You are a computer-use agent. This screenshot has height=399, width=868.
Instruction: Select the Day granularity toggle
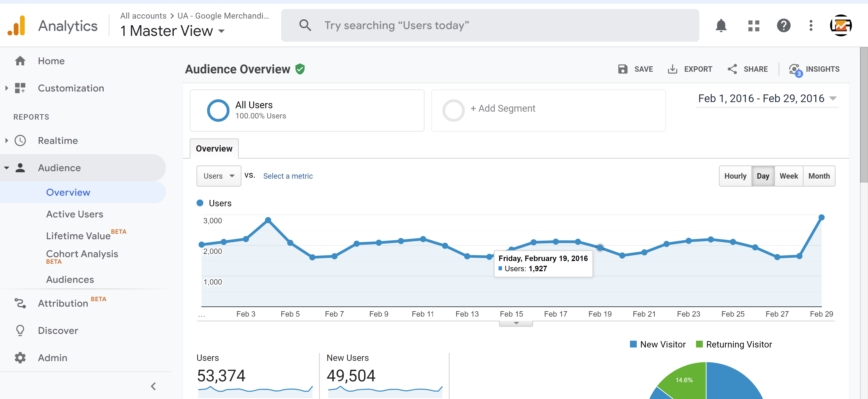click(763, 176)
